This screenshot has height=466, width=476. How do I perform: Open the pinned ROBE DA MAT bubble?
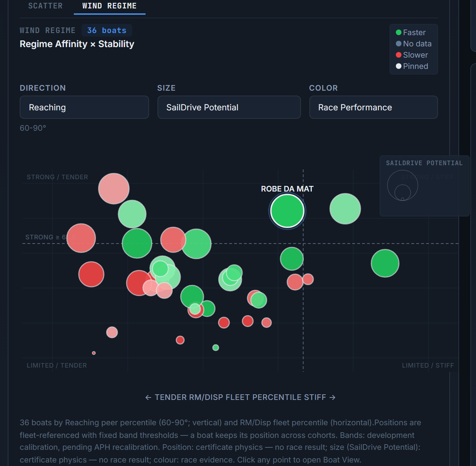(x=287, y=211)
